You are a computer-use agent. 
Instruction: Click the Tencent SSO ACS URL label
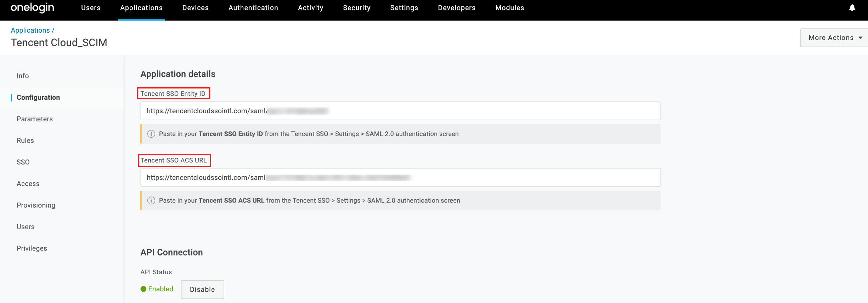click(x=174, y=160)
